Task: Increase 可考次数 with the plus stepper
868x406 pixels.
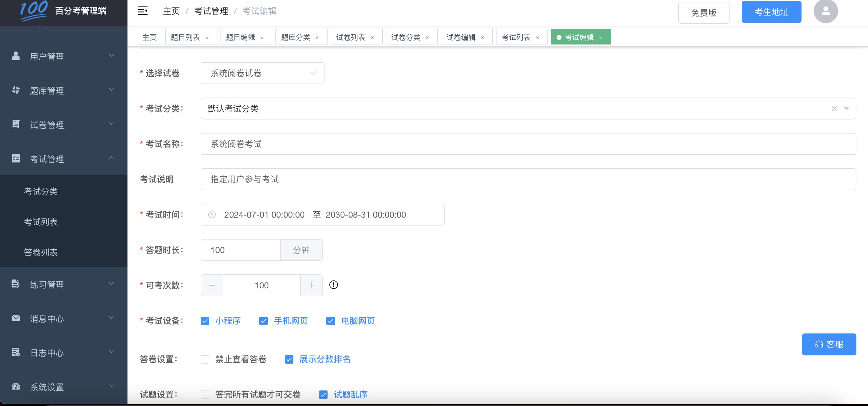Action: [x=311, y=285]
